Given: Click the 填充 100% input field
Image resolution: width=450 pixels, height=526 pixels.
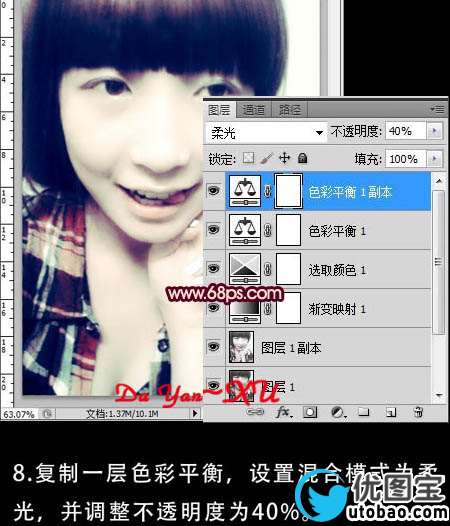Looking at the screenshot, I should click(x=405, y=159).
